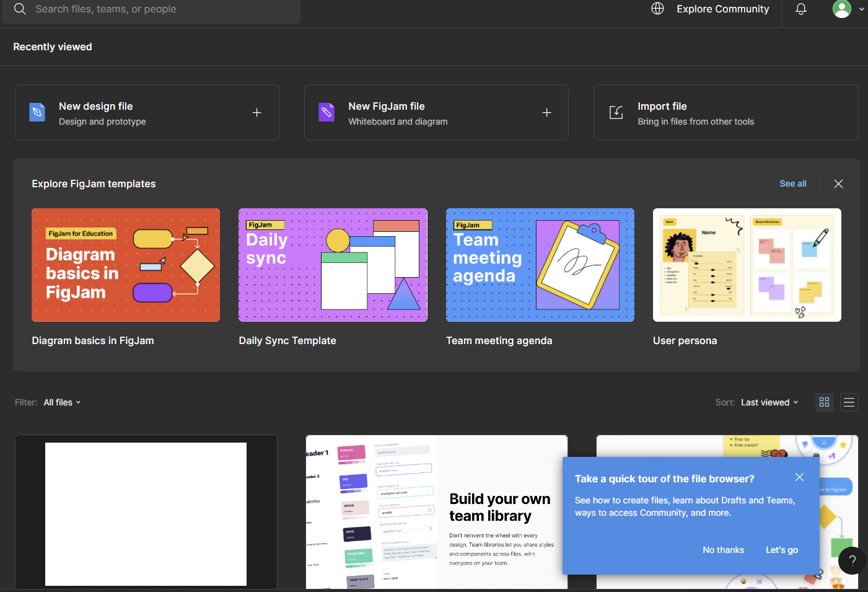Open the Last viewed sort dropdown
This screenshot has width=868, height=592.
click(x=769, y=402)
